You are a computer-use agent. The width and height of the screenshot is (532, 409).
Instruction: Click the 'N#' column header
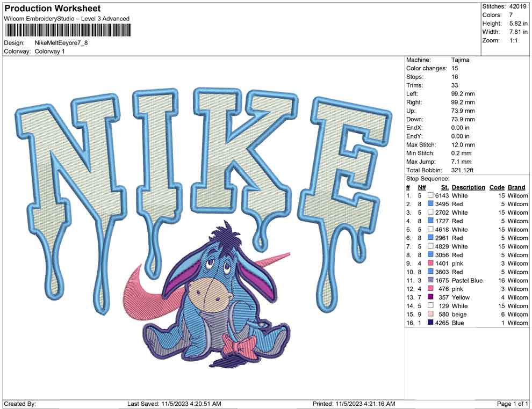point(422,187)
